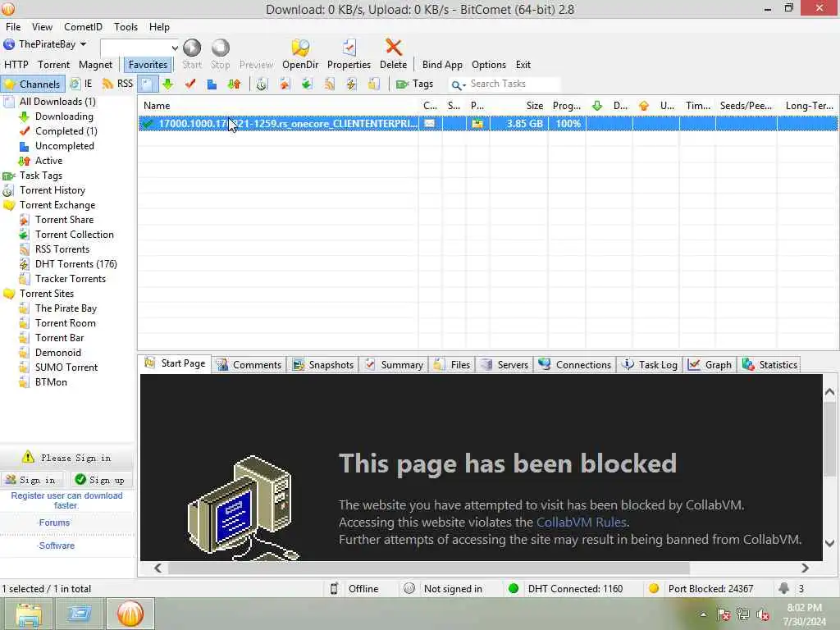Show All Downloads via toolbar page icon

[147, 84]
